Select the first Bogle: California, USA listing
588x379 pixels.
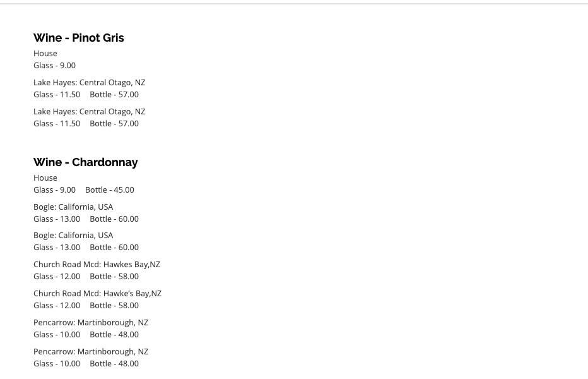[73, 207]
